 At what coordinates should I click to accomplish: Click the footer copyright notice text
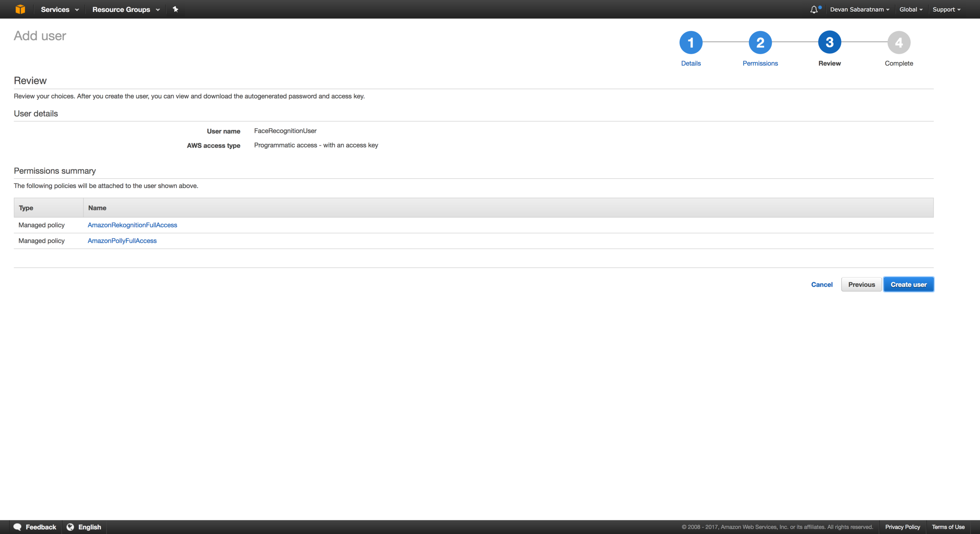tap(777, 527)
